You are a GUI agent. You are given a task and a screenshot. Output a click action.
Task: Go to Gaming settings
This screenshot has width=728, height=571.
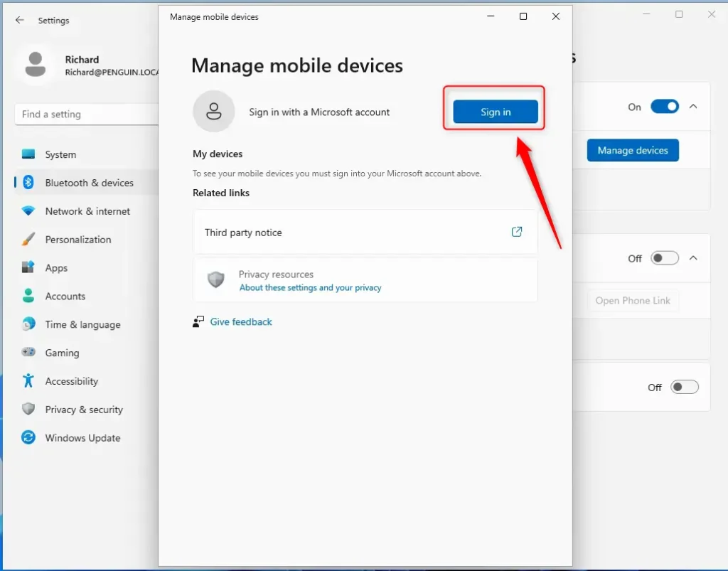point(86,353)
